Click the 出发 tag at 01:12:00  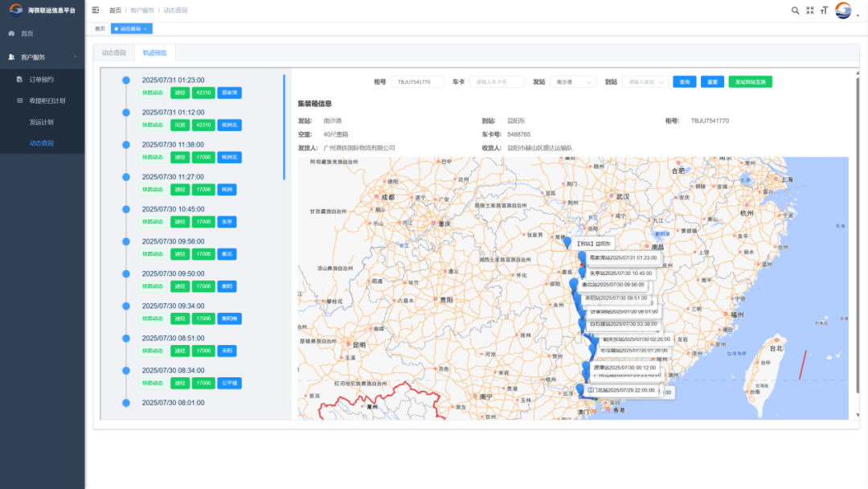[x=180, y=125]
